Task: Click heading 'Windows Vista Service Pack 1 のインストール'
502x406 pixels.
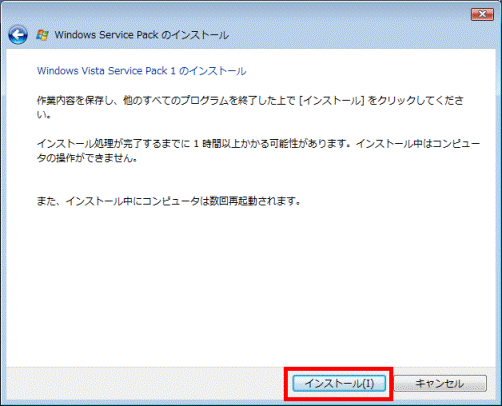Action: pyautogui.click(x=142, y=71)
